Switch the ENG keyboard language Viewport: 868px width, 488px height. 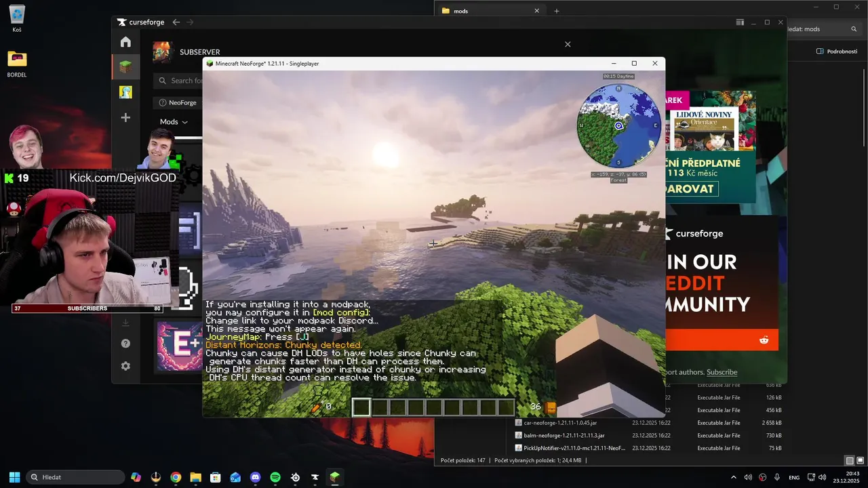pos(793,477)
